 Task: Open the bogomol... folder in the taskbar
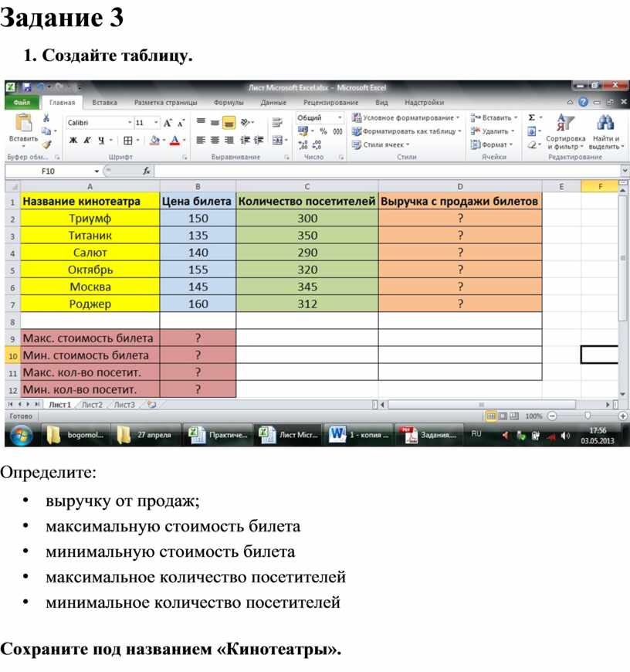tap(76, 435)
